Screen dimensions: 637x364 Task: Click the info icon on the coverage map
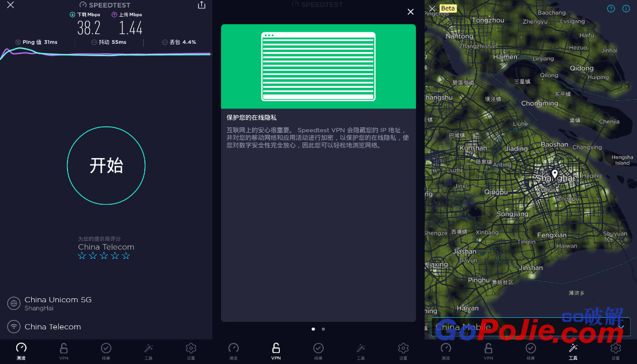pos(626,9)
